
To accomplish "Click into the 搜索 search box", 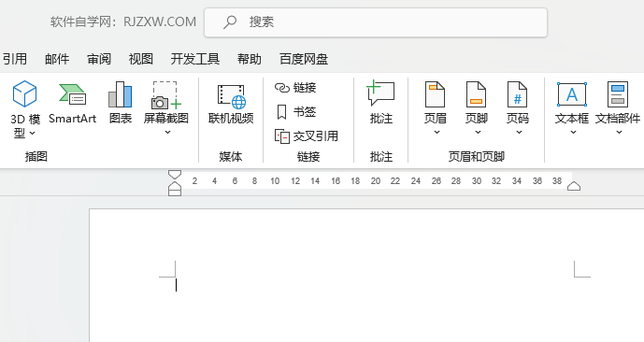I will coord(376,22).
